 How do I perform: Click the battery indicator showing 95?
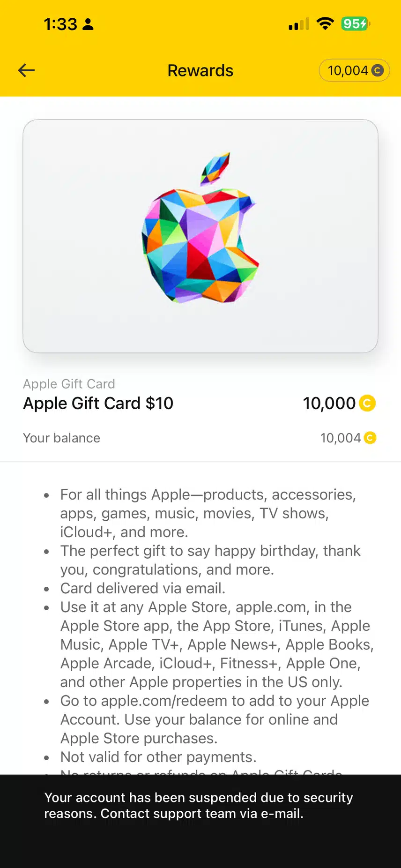355,23
